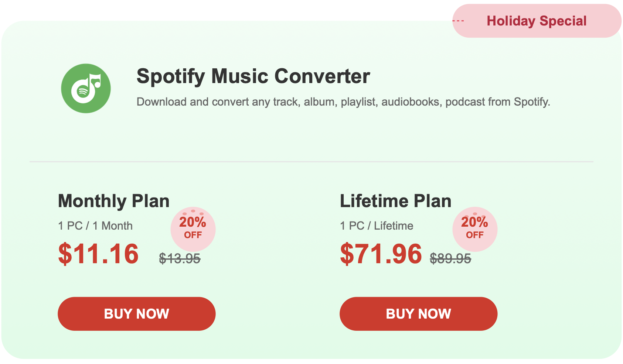Select the Spotify Music Converter title

[x=253, y=76]
